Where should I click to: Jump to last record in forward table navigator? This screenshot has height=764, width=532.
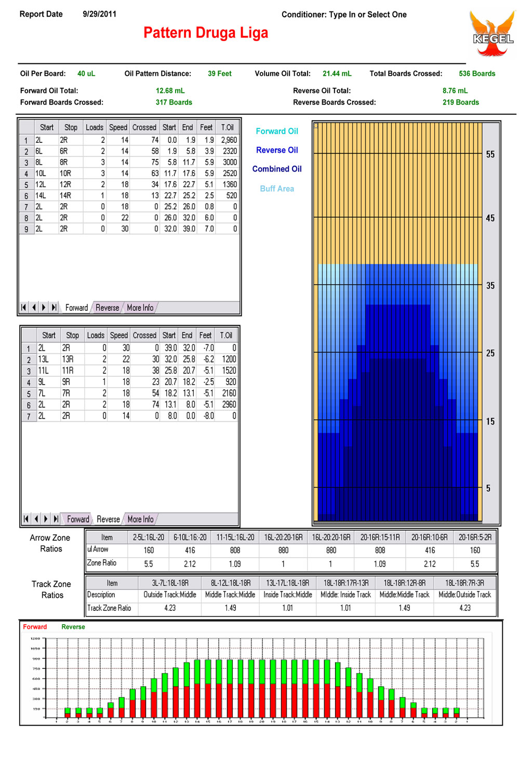[54, 307]
